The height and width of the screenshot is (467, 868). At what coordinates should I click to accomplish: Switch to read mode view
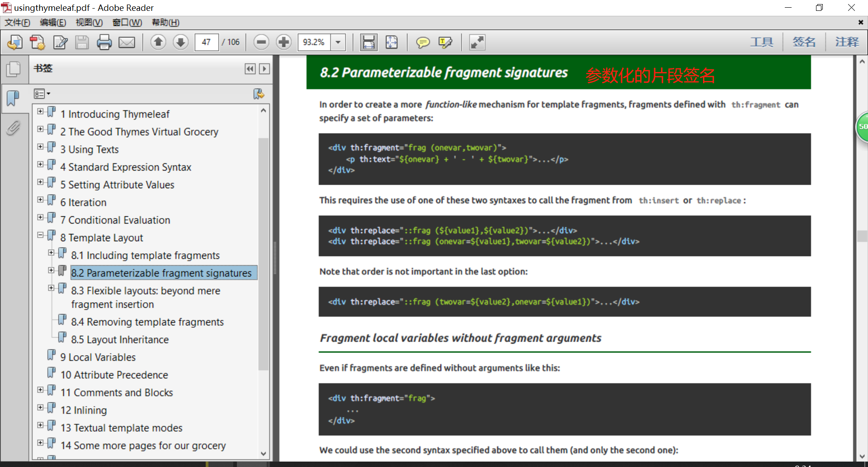pos(477,43)
